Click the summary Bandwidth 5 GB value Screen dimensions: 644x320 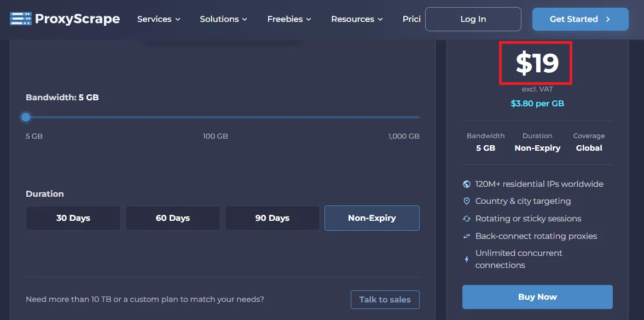click(x=485, y=148)
